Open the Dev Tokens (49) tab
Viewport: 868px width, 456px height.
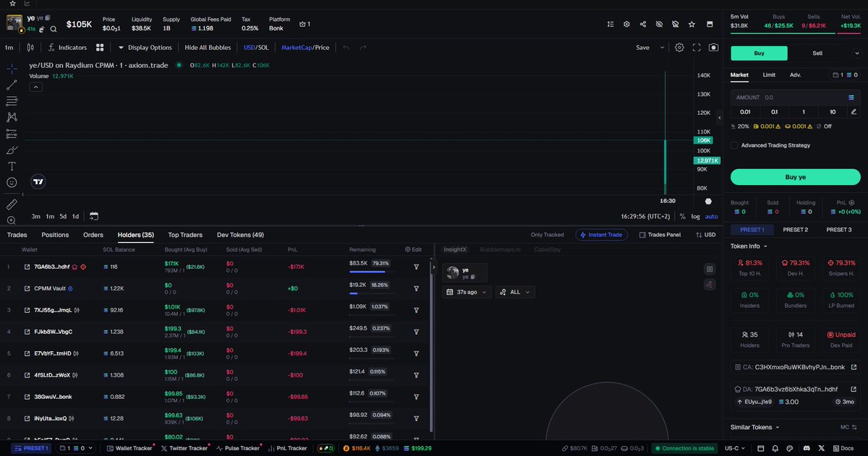[240, 235]
